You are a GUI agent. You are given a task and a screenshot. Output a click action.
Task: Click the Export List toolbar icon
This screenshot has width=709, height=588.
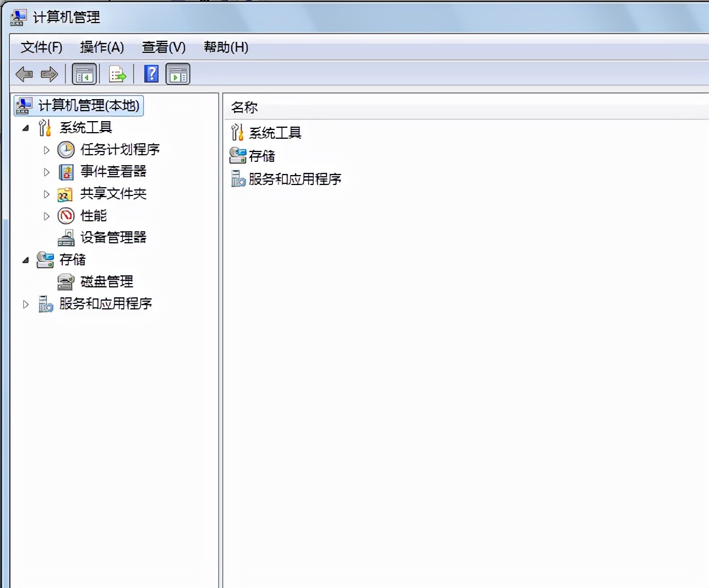click(117, 73)
